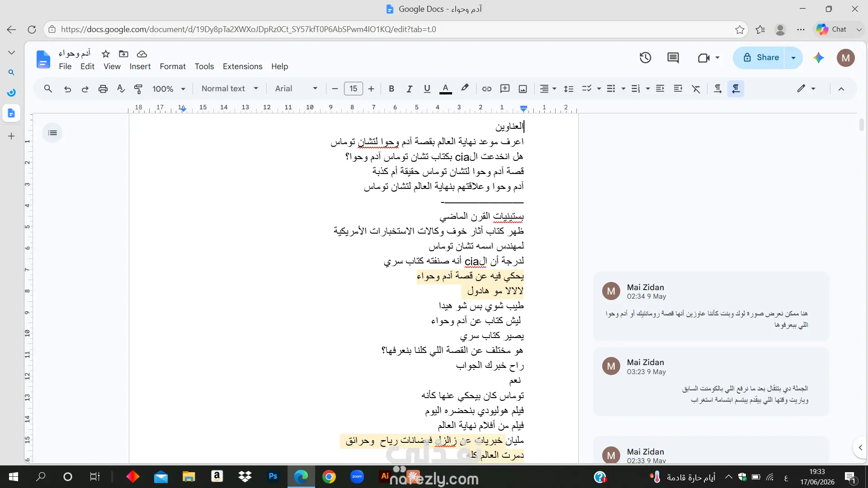Open the text color picker

point(445,89)
